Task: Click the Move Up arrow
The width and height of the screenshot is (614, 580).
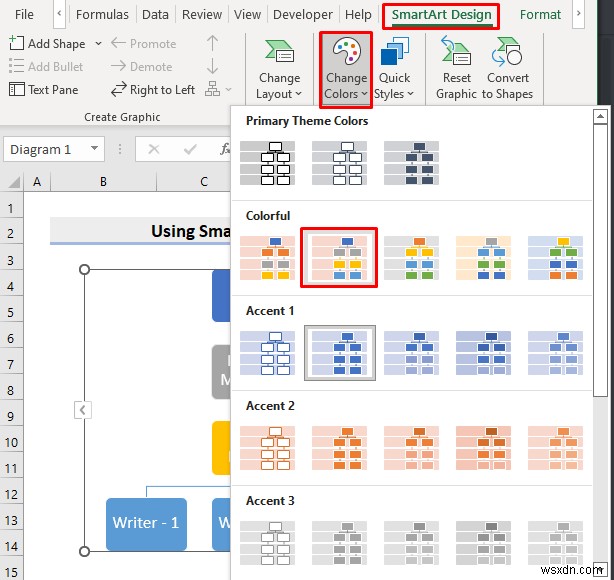Action: pyautogui.click(x=213, y=43)
